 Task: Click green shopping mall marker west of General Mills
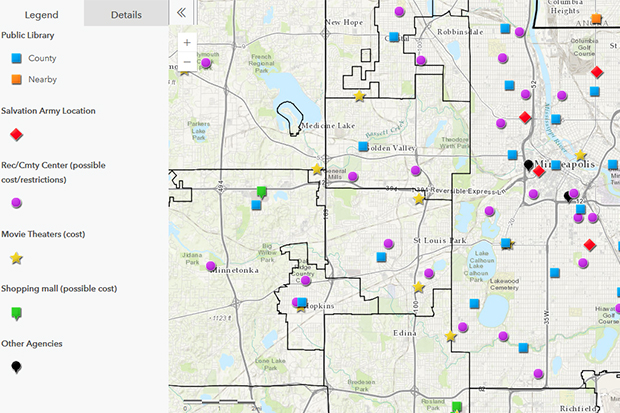(x=262, y=191)
